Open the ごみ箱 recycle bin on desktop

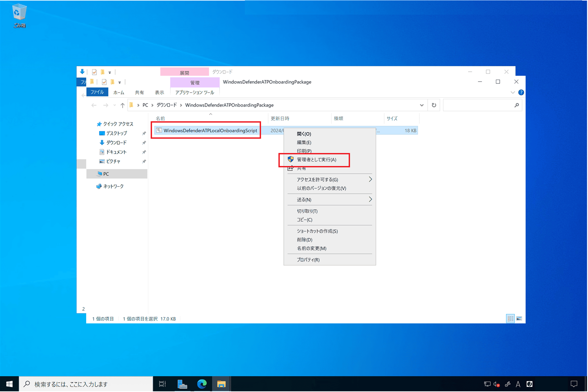click(x=19, y=16)
